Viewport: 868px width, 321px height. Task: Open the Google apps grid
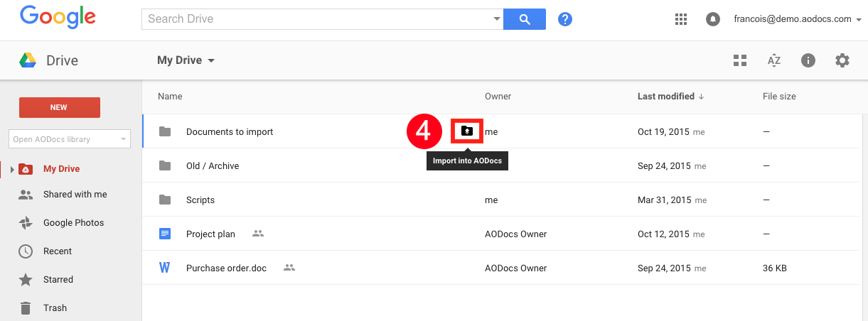[x=680, y=19]
